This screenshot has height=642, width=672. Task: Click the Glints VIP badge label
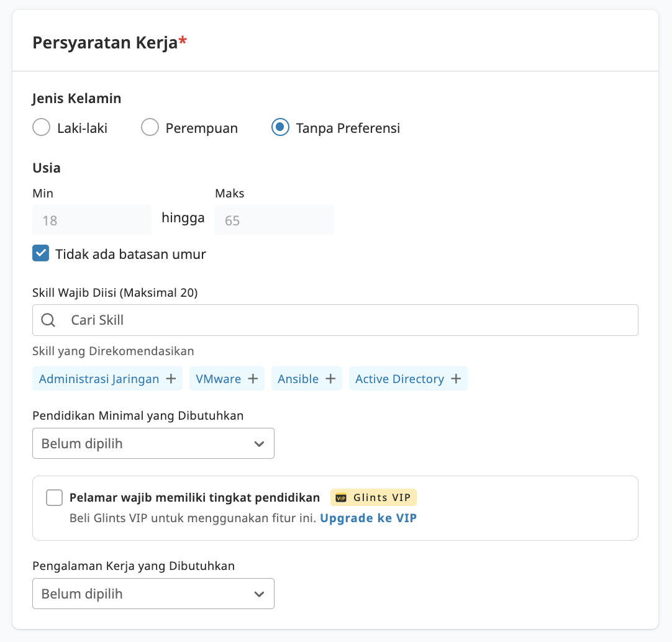tap(379, 497)
